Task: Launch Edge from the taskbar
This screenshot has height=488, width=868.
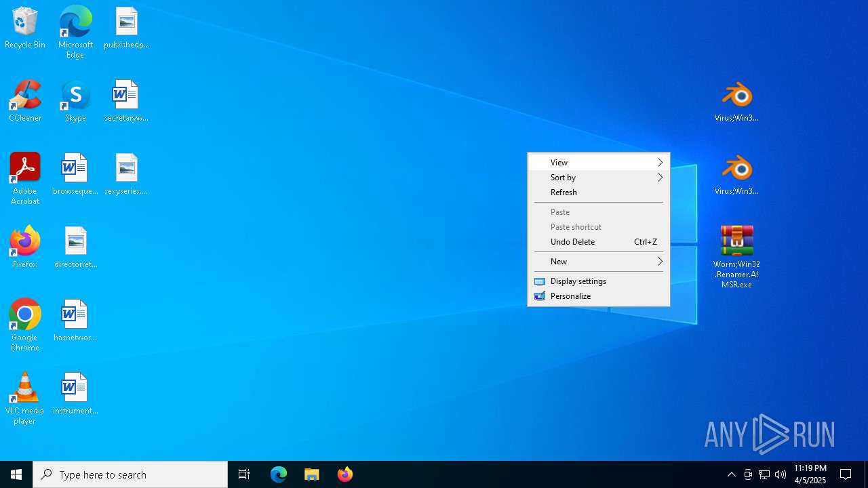Action: tap(279, 474)
